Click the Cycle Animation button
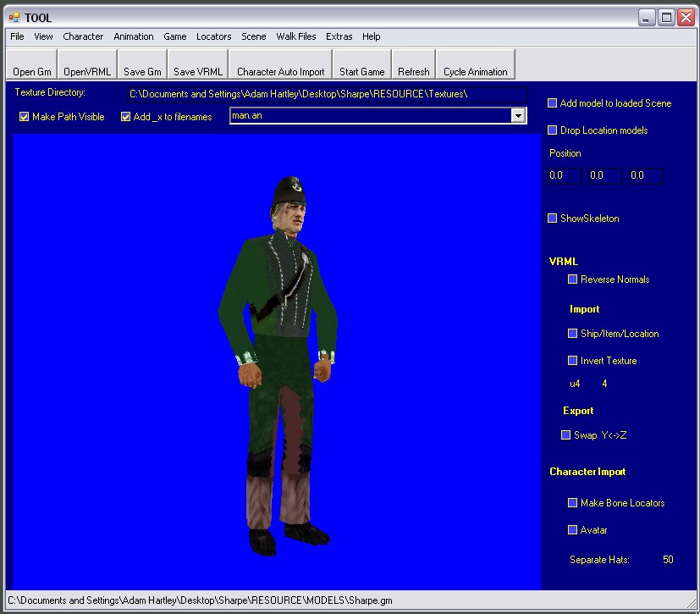The image size is (700, 614). point(476,64)
